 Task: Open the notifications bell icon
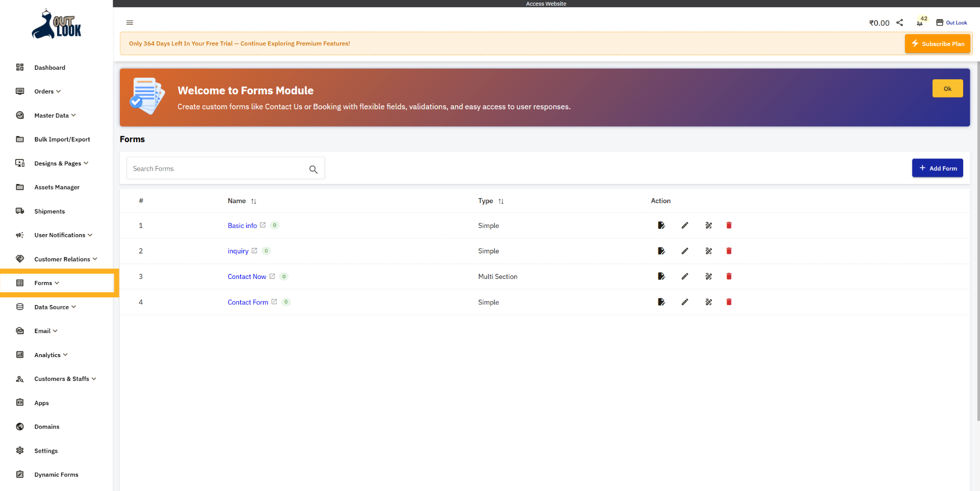click(x=919, y=23)
